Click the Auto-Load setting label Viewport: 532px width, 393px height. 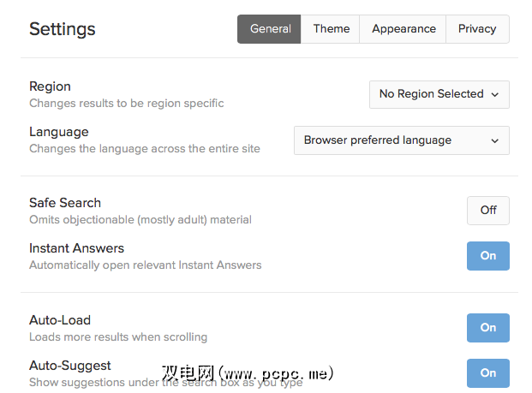pos(59,320)
